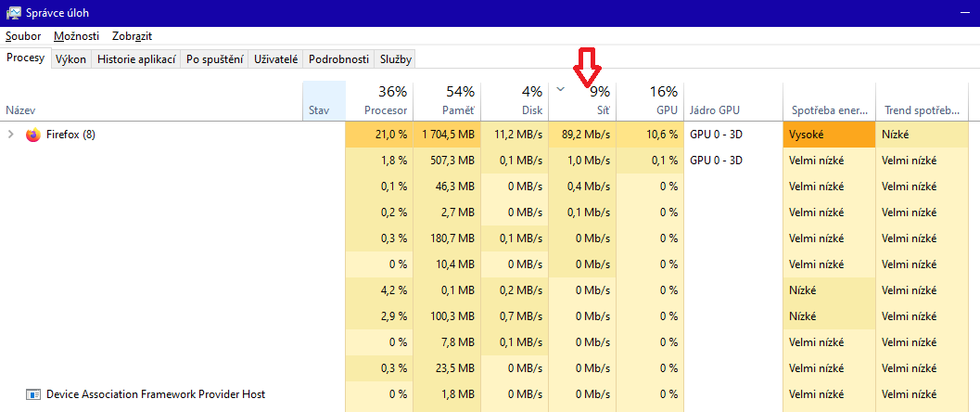
Task: Click the Správce úloh title bar icon
Action: click(13, 13)
